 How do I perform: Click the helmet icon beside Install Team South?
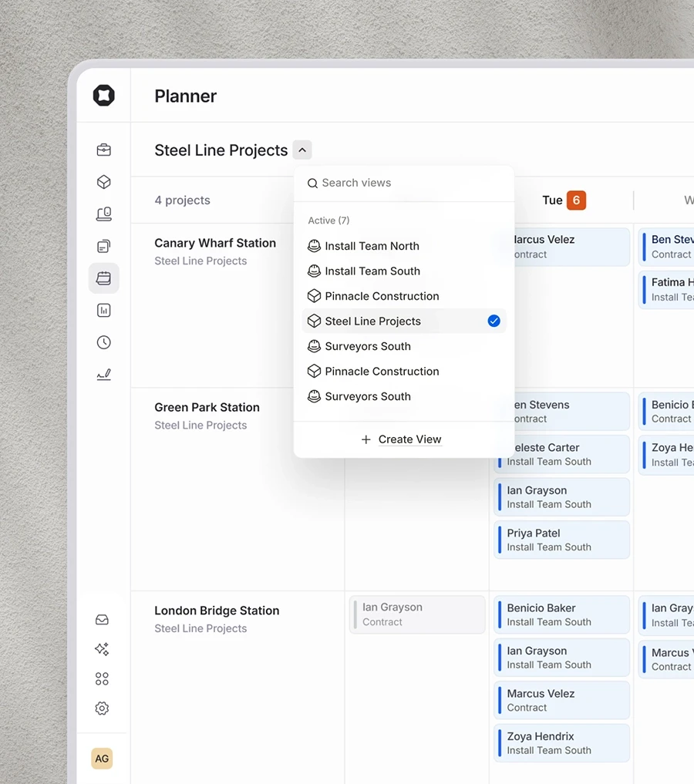coord(314,271)
